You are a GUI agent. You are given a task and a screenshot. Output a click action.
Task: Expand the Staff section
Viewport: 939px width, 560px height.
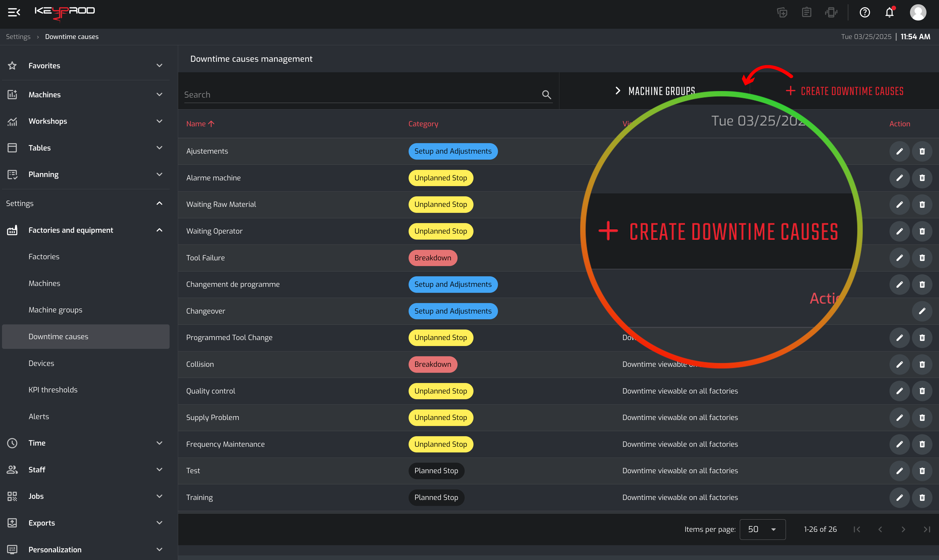point(86,470)
